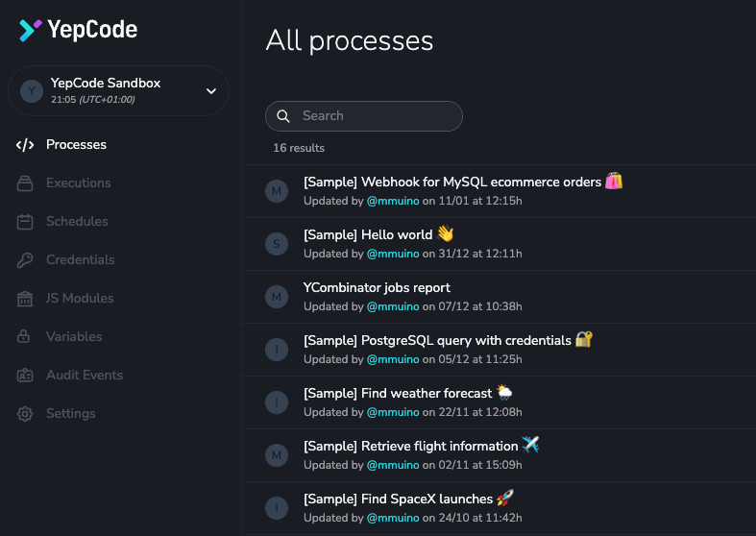Screen dimensions: 756x536
Task: Click the "21:05 (UTC+01:00)" time text
Action: 93,100
